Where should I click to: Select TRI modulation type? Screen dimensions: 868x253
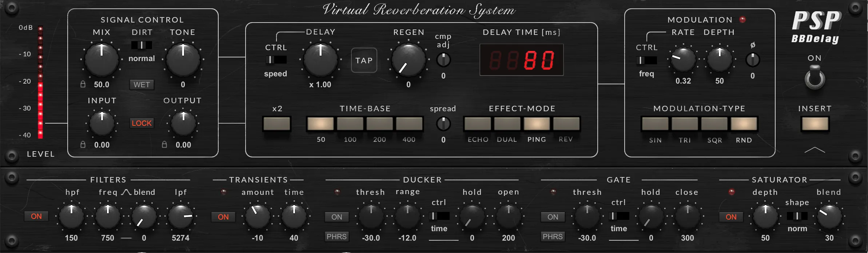tap(685, 124)
